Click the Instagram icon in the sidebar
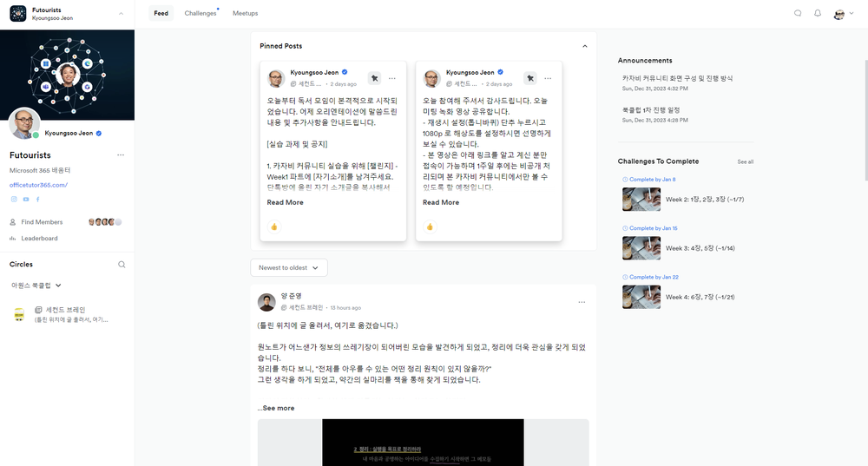Image resolution: width=868 pixels, height=466 pixels. [14, 200]
